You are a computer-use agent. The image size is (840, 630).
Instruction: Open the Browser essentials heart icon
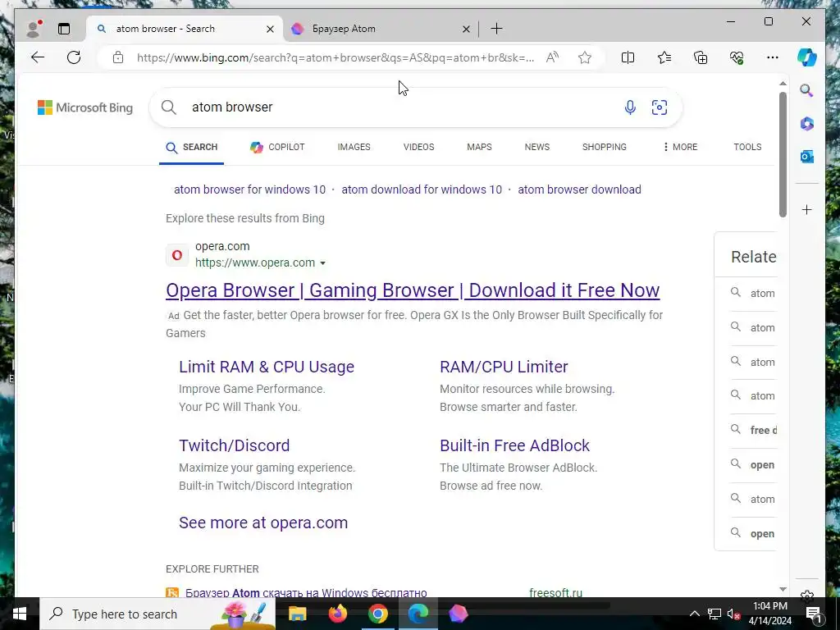(737, 57)
